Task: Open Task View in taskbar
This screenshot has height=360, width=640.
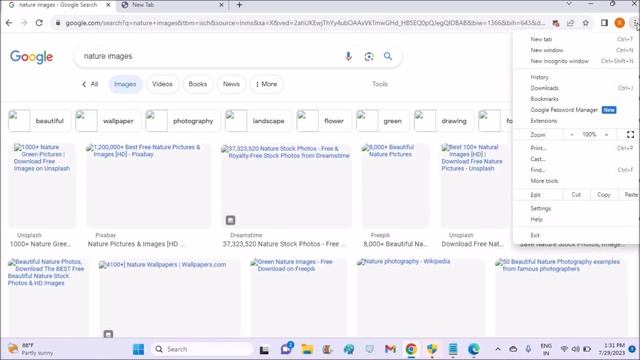Action: point(264,349)
